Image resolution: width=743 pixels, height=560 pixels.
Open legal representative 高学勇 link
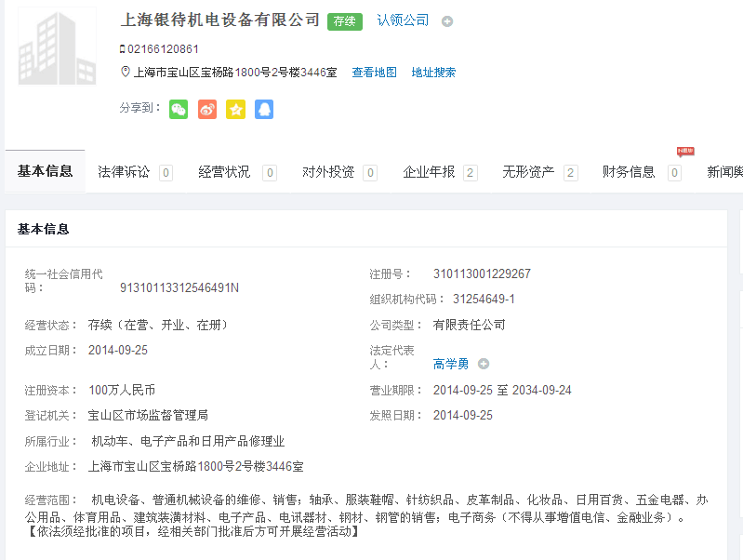[451, 364]
